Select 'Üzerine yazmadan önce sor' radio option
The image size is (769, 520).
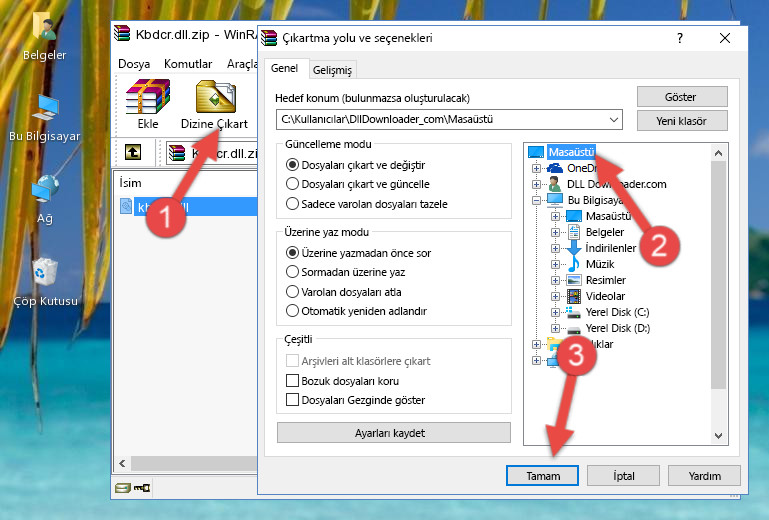[x=292, y=253]
